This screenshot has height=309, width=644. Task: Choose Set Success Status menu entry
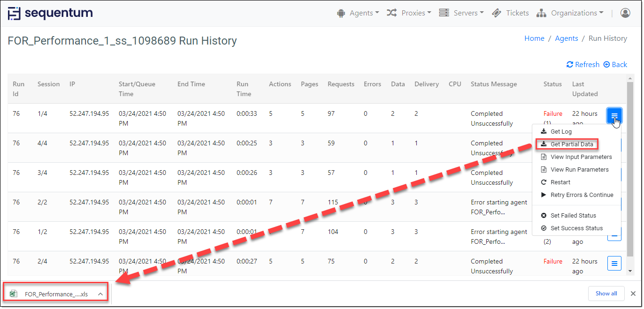point(576,228)
